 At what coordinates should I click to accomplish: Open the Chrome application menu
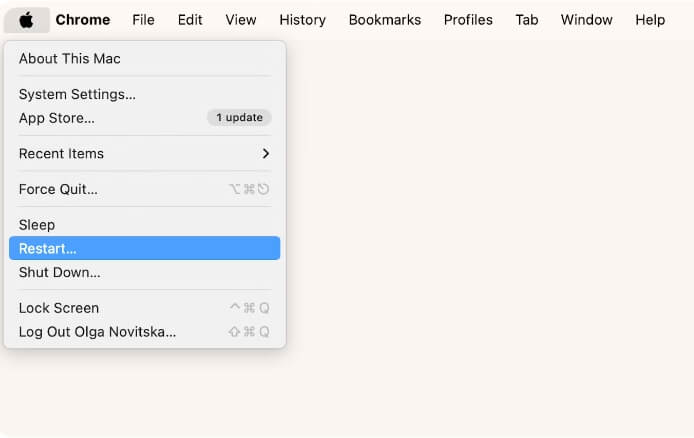(x=83, y=20)
